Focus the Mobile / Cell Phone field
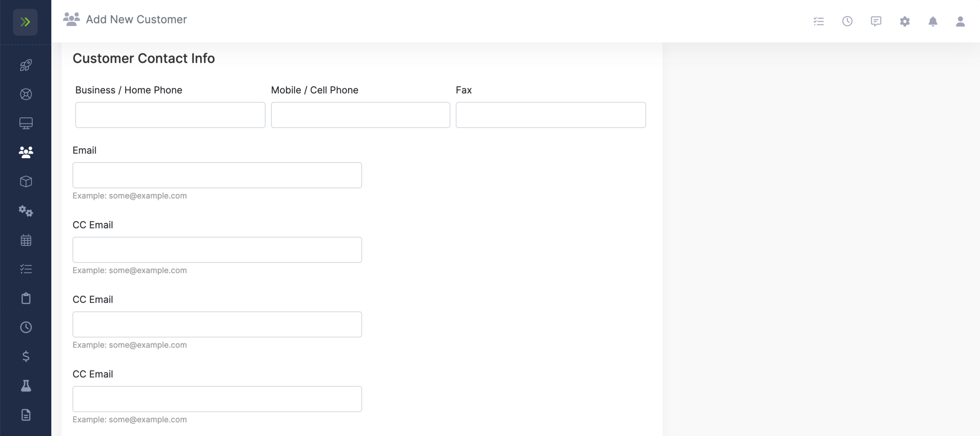This screenshot has height=436, width=980. 360,115
